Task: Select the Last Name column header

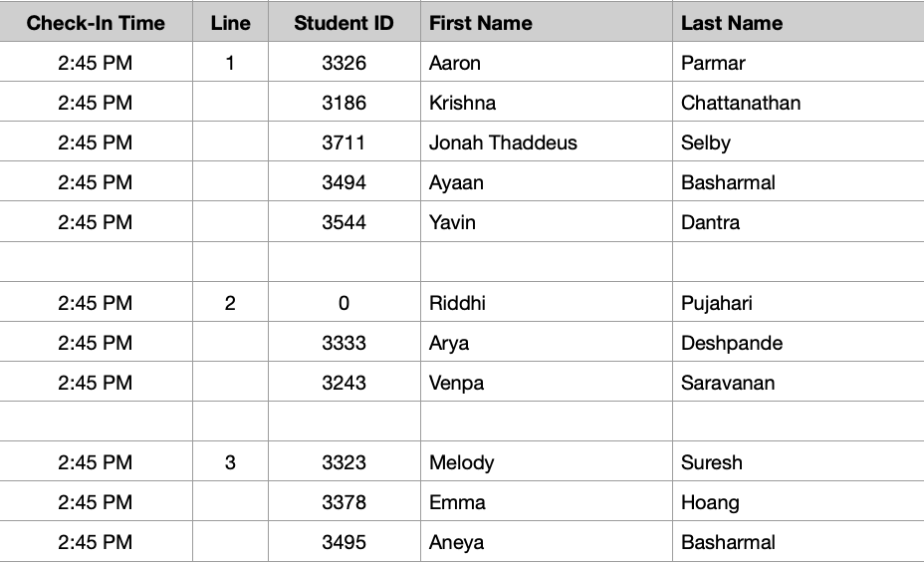Action: coord(799,22)
